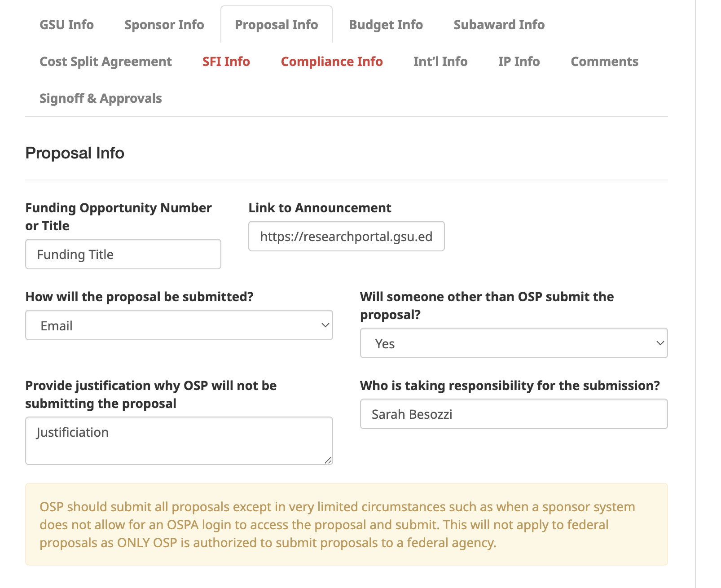Viewport: 721px width, 588px height.
Task: Open the Signoff & Approvals tab
Action: [101, 98]
